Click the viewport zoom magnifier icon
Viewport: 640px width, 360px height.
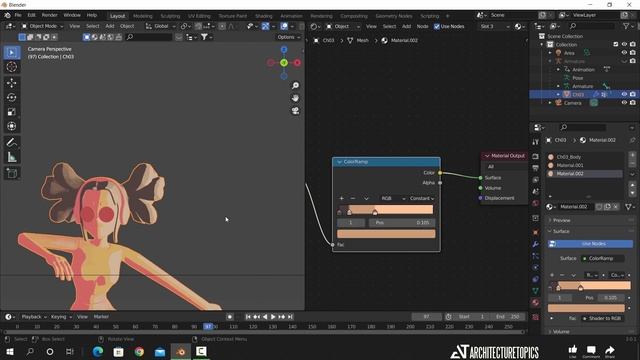pyautogui.click(x=295, y=85)
